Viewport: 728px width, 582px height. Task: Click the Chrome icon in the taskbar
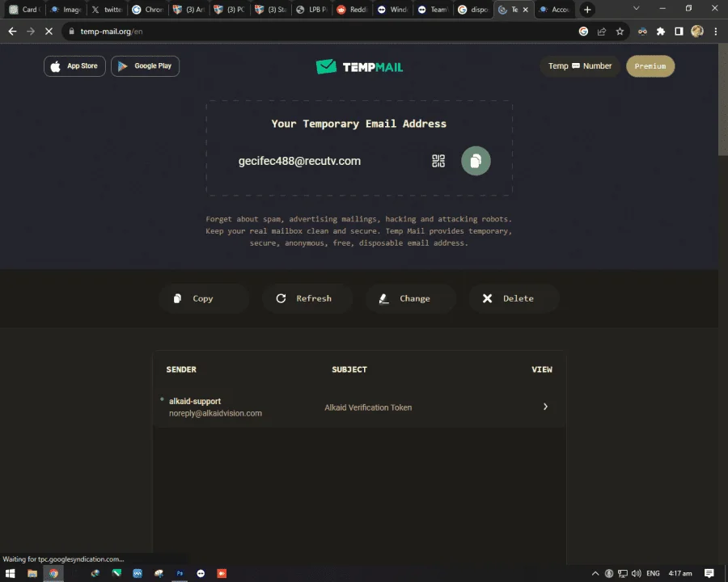[53, 573]
